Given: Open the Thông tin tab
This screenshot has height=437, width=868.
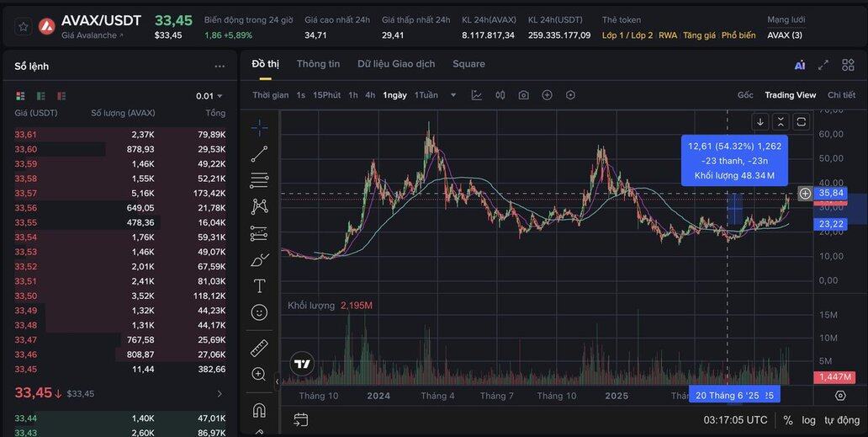Looking at the screenshot, I should point(318,64).
